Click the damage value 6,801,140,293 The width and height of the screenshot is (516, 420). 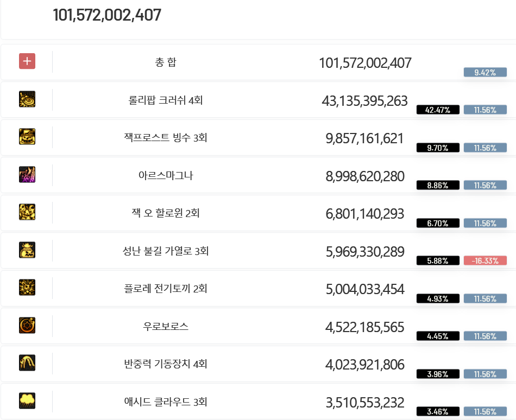tap(364, 214)
